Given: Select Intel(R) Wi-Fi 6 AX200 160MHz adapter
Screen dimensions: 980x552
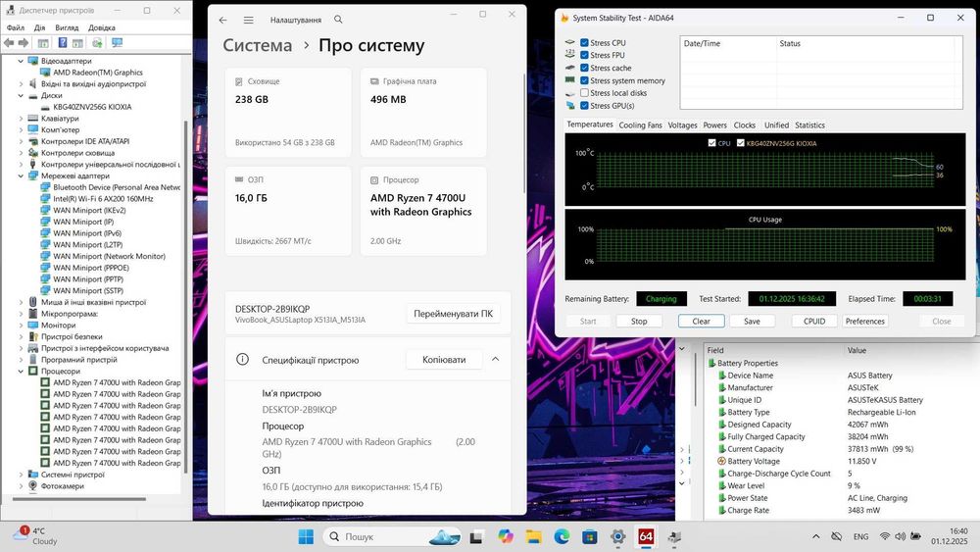Looking at the screenshot, I should click(x=103, y=199).
